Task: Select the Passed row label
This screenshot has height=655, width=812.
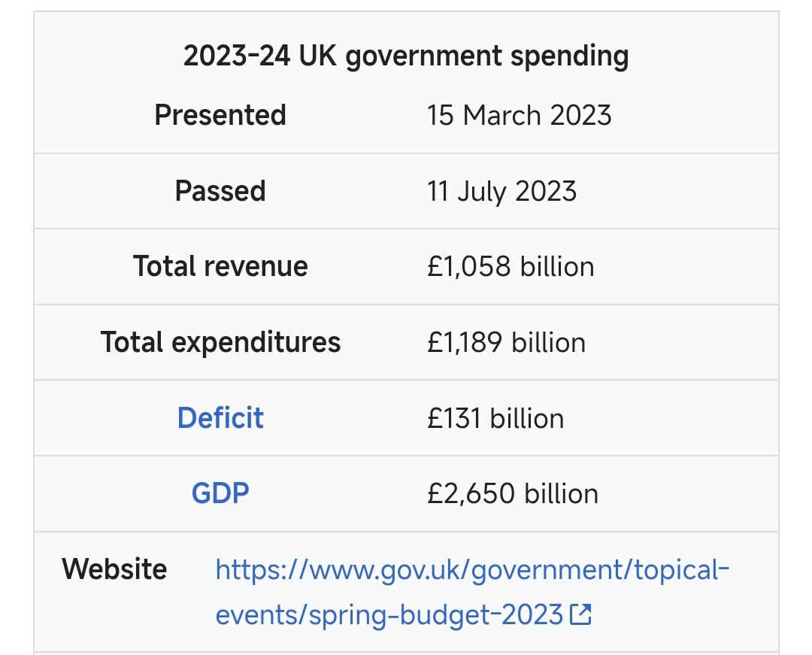Action: [220, 191]
